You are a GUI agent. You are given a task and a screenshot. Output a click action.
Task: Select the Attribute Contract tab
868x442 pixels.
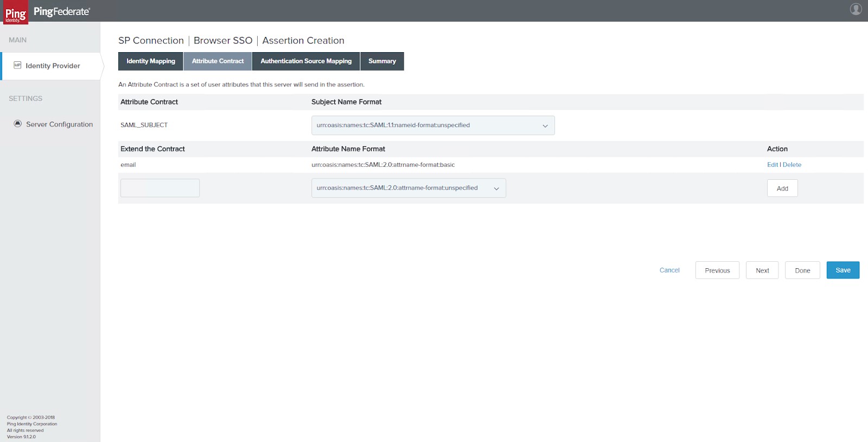pos(218,61)
